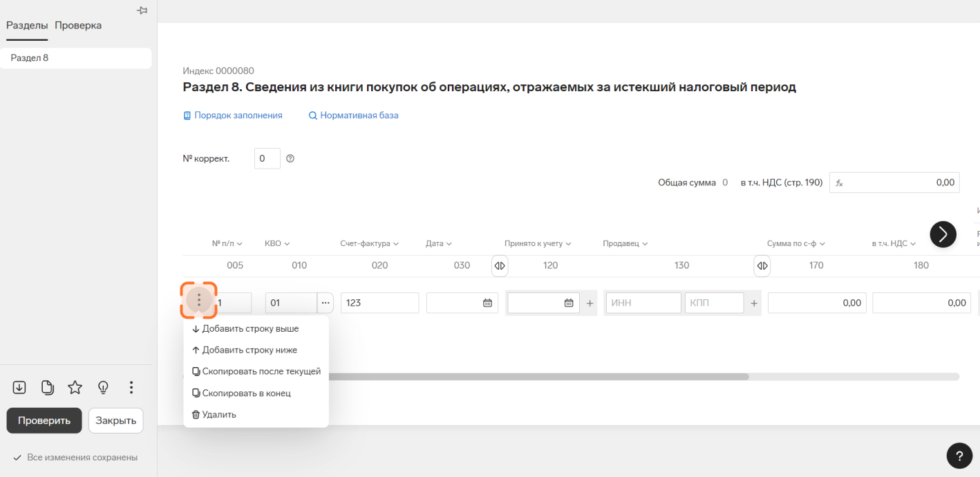
Task: Click the Все изменения сохранены status text
Action: click(x=82, y=457)
